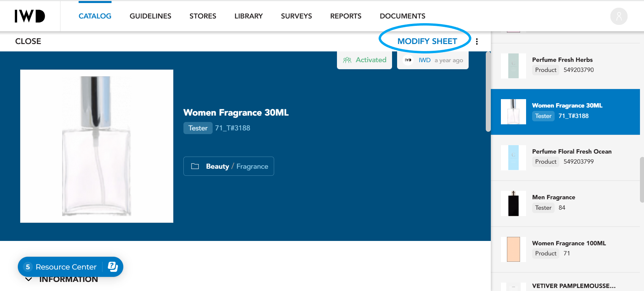Click the Product tag on Women Fragrance 100ML

(546, 253)
